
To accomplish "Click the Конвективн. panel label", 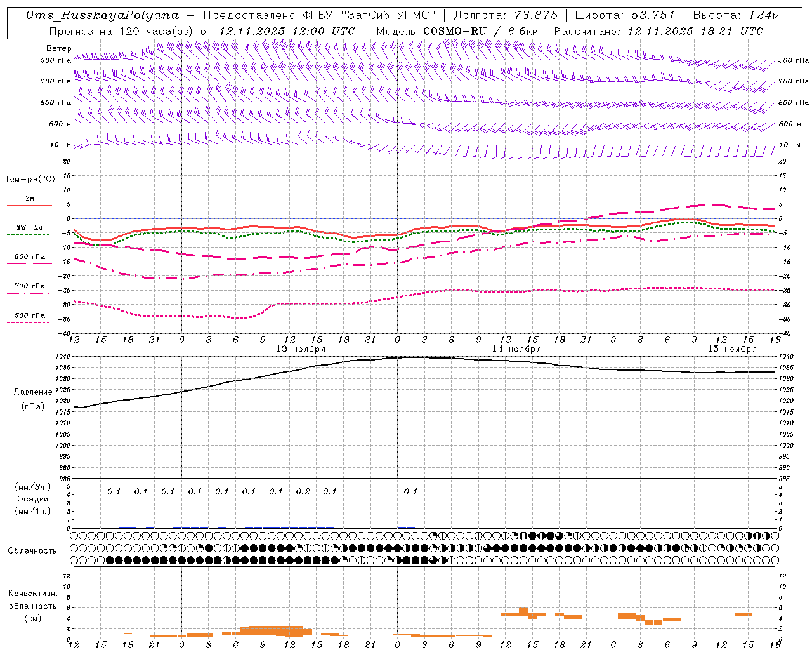I will pyautogui.click(x=32, y=594).
